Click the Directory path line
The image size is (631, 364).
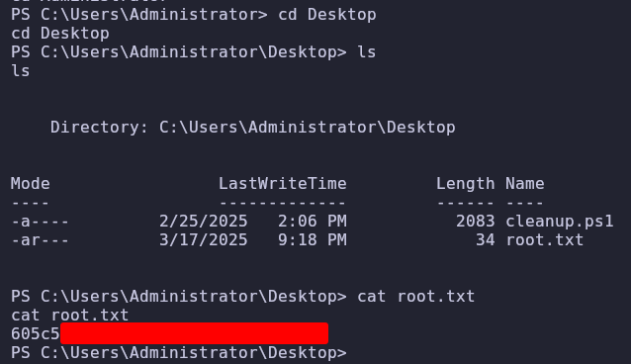pyautogui.click(x=253, y=128)
